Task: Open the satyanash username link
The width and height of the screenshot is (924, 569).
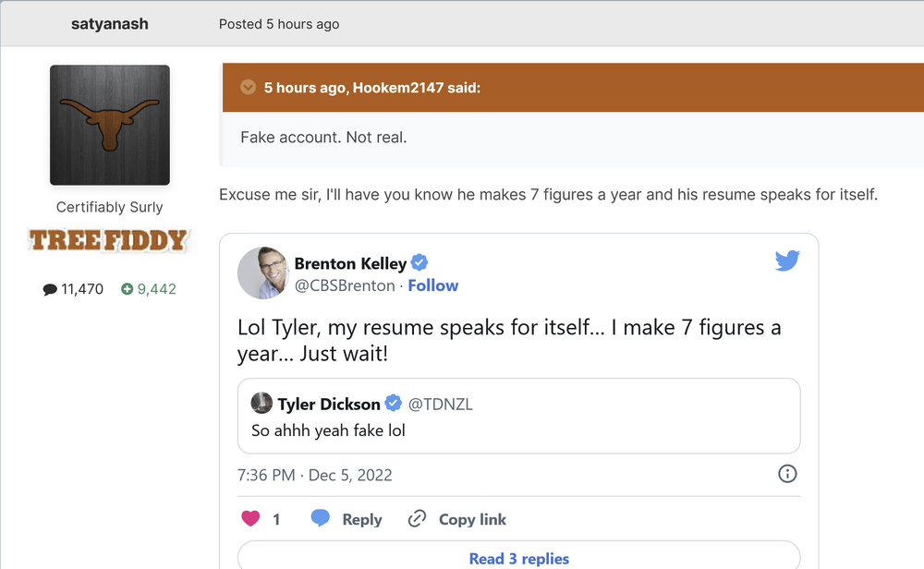Action: [109, 24]
